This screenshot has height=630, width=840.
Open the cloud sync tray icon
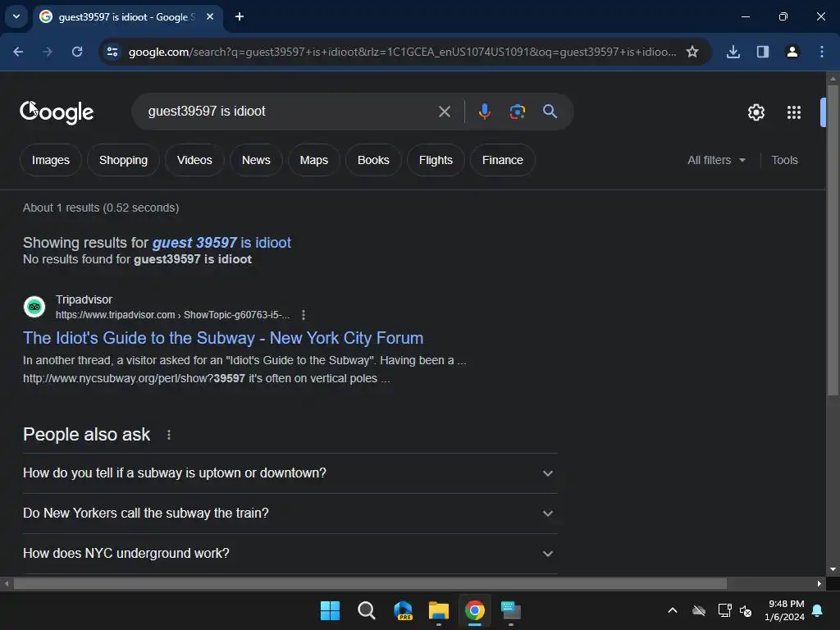[x=699, y=610]
